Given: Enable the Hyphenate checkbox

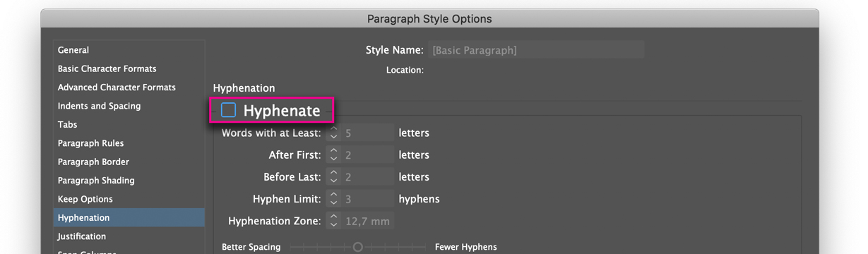Looking at the screenshot, I should 229,110.
